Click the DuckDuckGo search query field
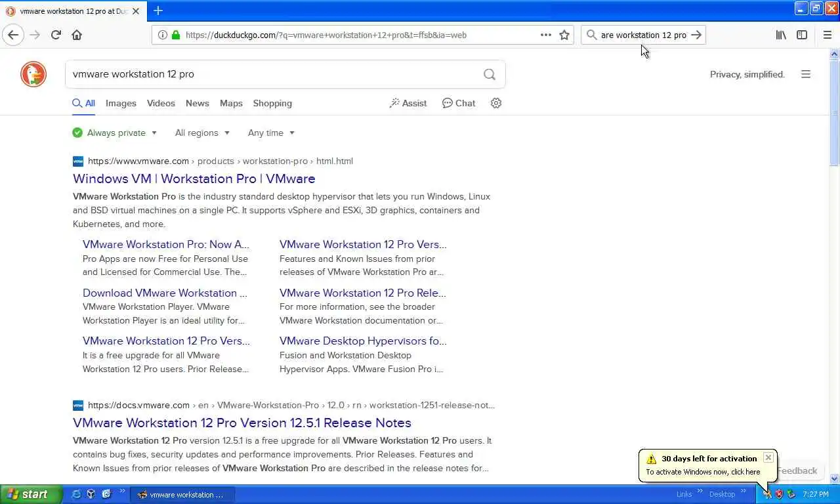The width and height of the screenshot is (840, 504). point(273,74)
